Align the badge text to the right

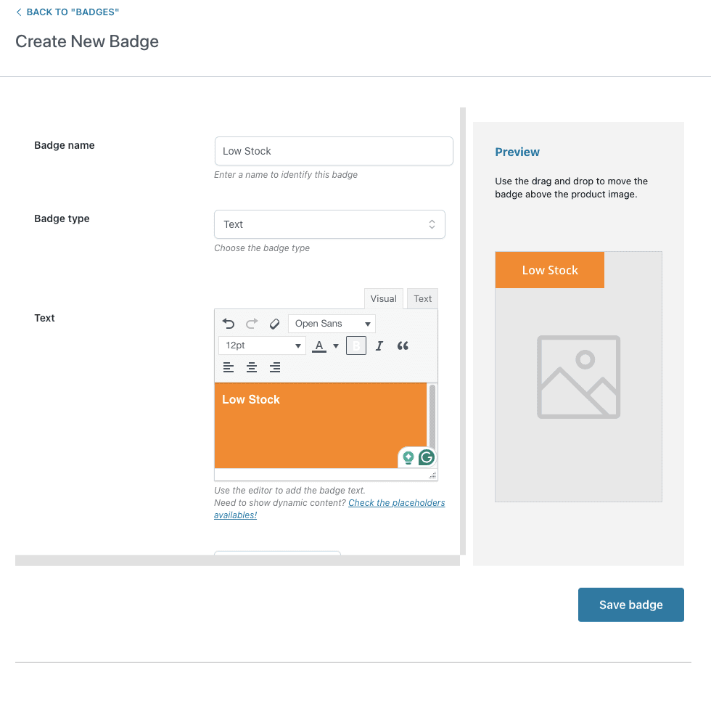pos(275,367)
